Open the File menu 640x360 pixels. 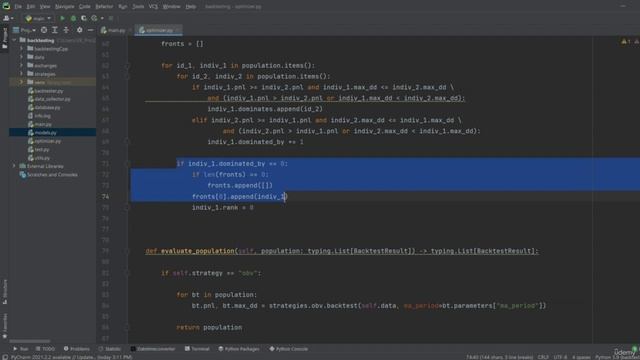click(18, 7)
